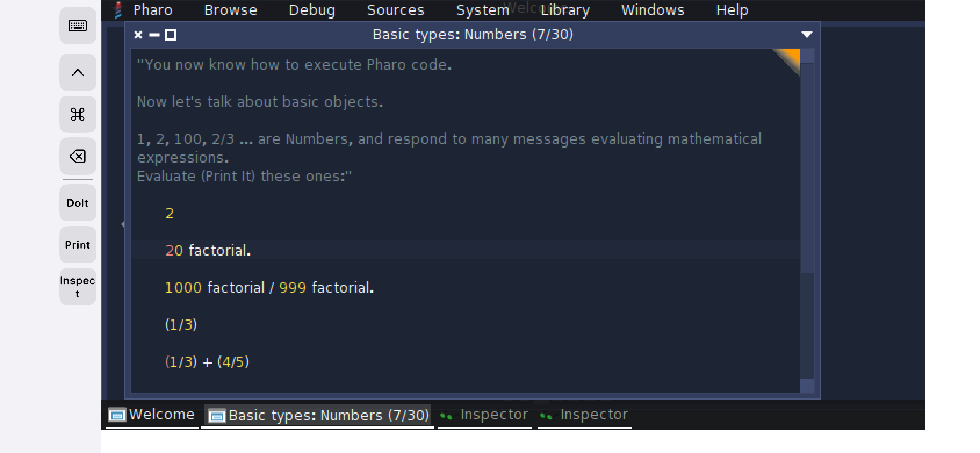Click on the line 20 factorial
980x453 pixels.
[208, 250]
